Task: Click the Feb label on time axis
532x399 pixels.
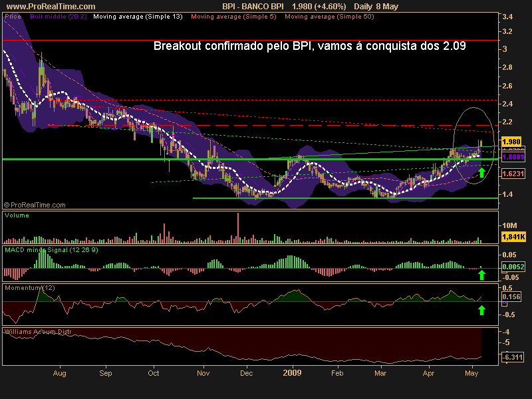Action: 337,373
